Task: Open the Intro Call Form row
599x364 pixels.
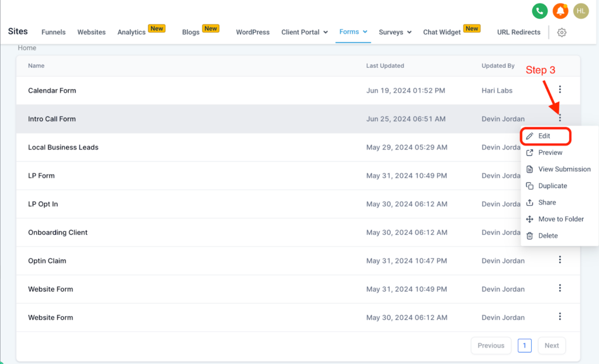Action: (x=298, y=119)
